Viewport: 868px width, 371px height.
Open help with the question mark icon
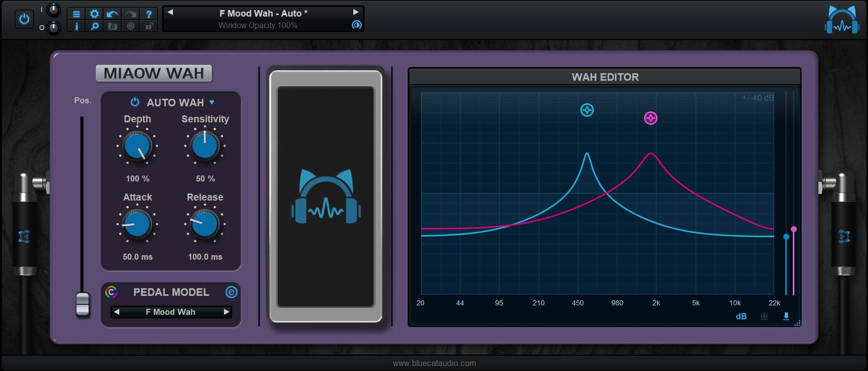149,14
